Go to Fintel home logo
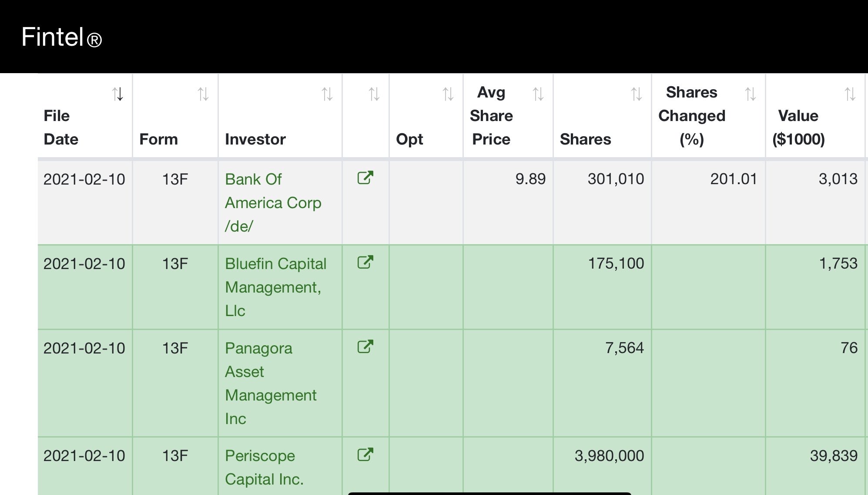 pos(61,37)
